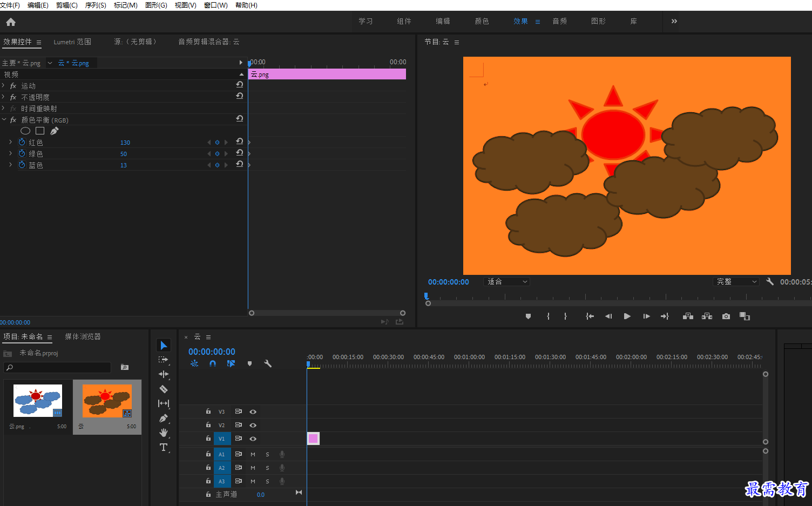Toggle animation stopwatch for 蓝色
The width and height of the screenshot is (812, 506).
coord(22,165)
